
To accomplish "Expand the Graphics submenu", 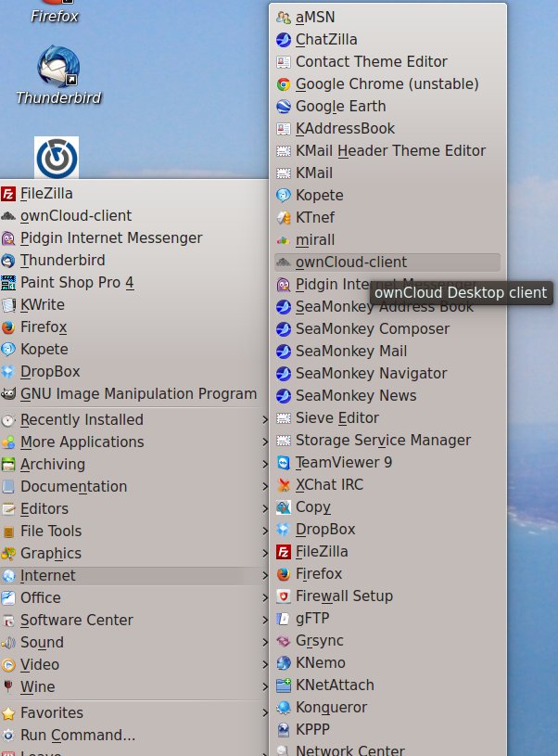I will (x=134, y=554).
